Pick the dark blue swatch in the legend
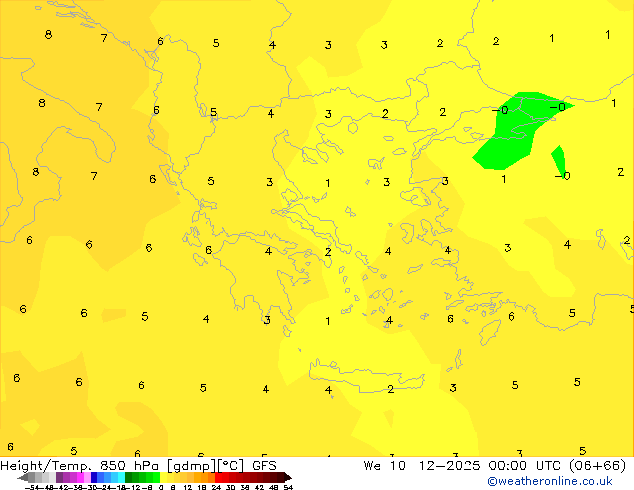634x490 pixels. (94, 478)
